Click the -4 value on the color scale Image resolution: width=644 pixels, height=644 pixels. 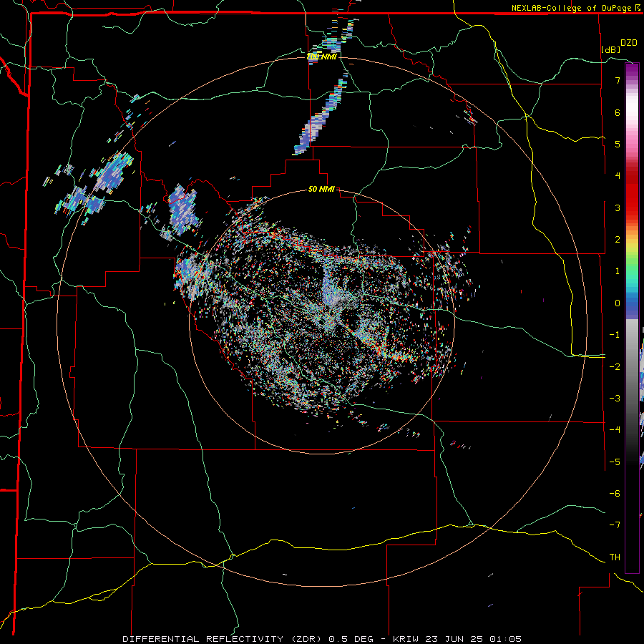pyautogui.click(x=615, y=430)
